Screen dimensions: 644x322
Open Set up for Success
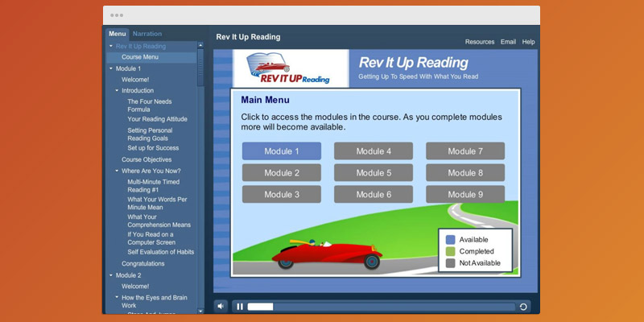pyautogui.click(x=153, y=148)
